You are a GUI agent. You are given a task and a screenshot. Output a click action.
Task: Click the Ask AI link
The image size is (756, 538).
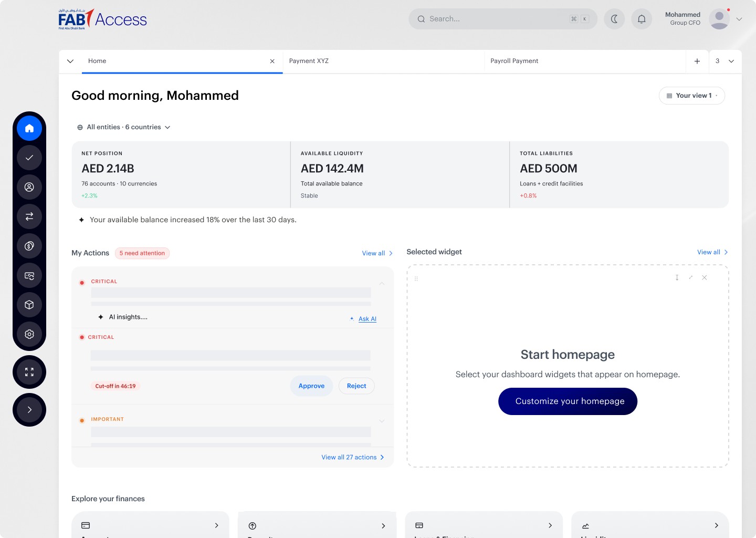tap(367, 319)
